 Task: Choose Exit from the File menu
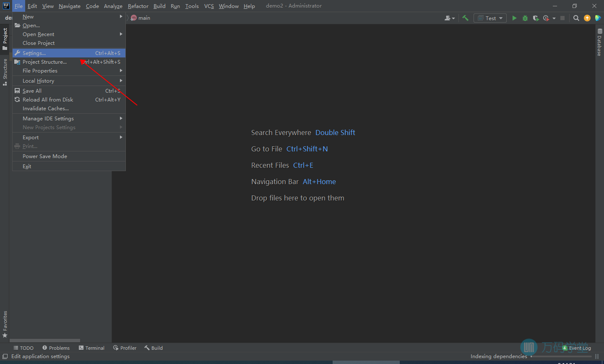tap(69, 166)
